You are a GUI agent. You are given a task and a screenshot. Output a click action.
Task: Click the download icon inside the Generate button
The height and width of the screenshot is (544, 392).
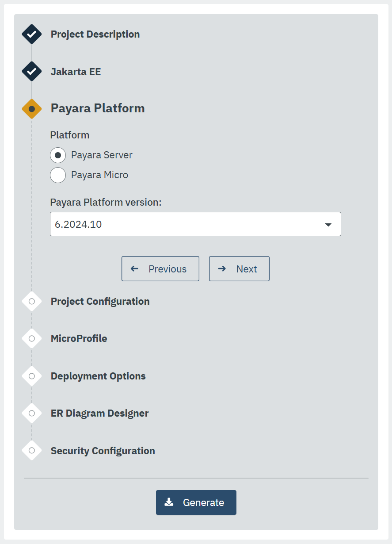pos(169,502)
